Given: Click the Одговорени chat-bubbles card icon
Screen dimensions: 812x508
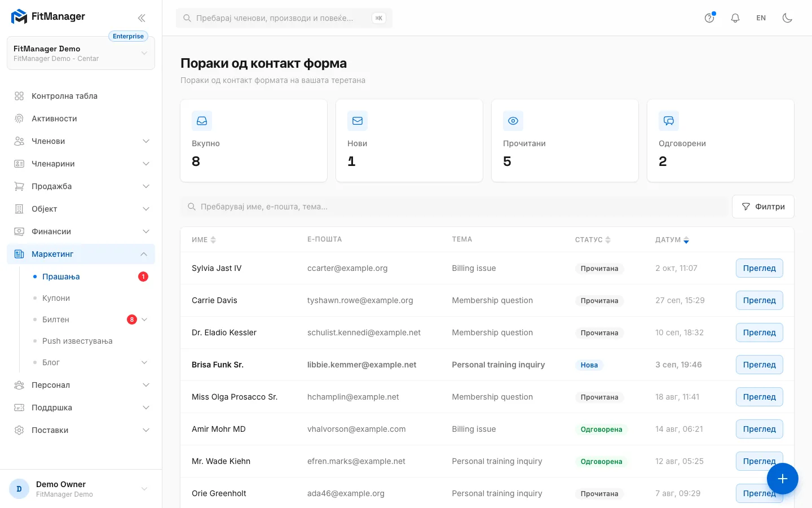Looking at the screenshot, I should 669,121.
